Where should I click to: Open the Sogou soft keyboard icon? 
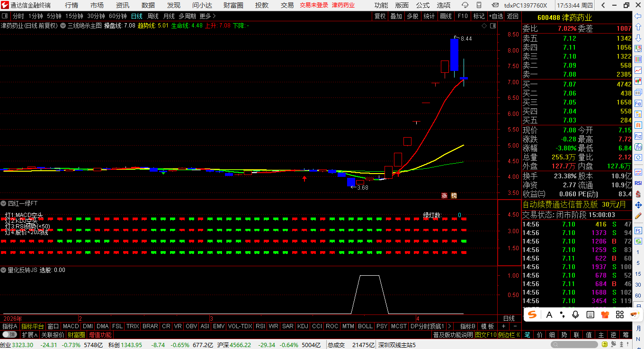[590, 314]
